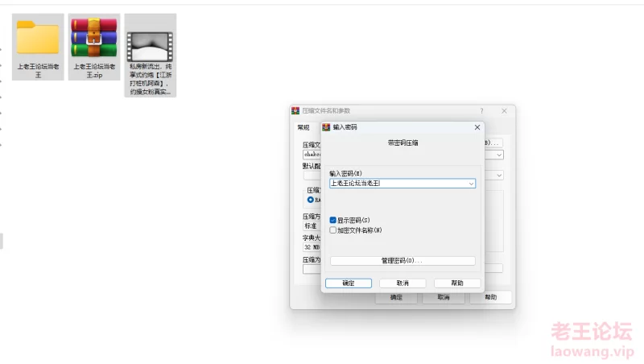Click the 带密码压缩 heading text
This screenshot has height=364, width=644.
tap(402, 143)
